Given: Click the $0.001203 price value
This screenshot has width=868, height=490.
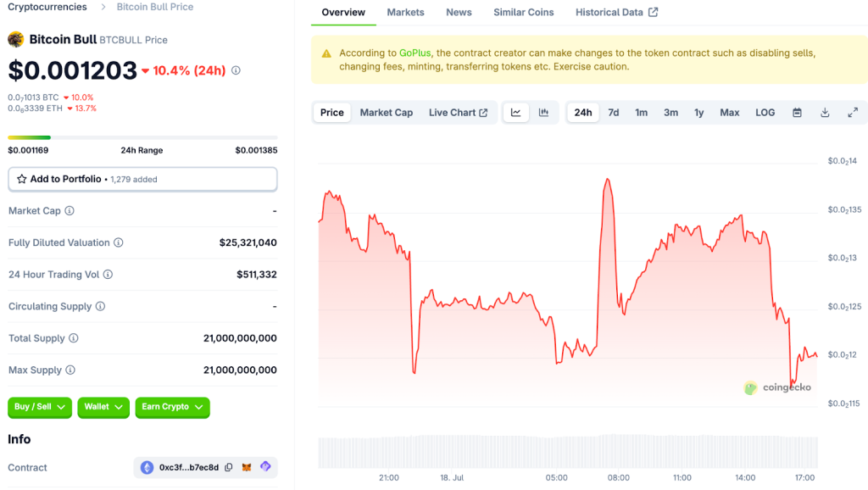Looking at the screenshot, I should 73,70.
